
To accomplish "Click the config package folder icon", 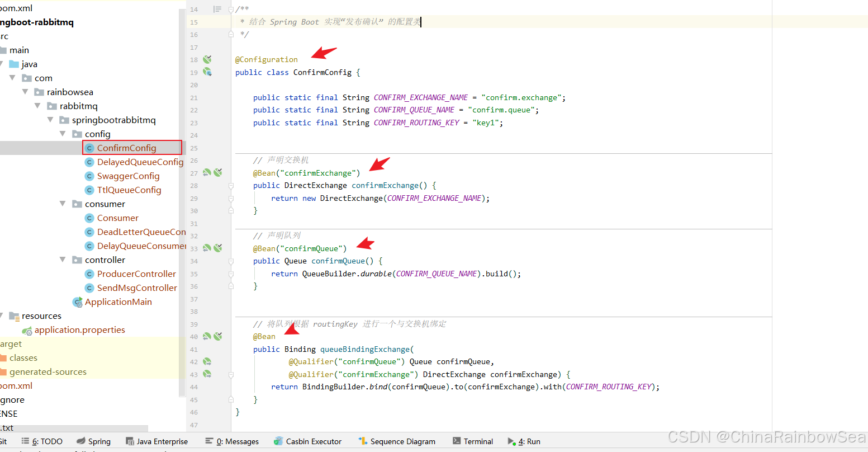I will click(77, 134).
